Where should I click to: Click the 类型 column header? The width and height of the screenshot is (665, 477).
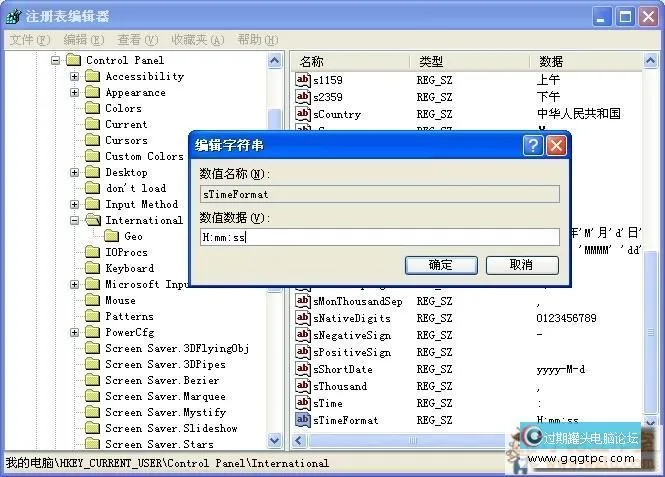tap(469, 62)
